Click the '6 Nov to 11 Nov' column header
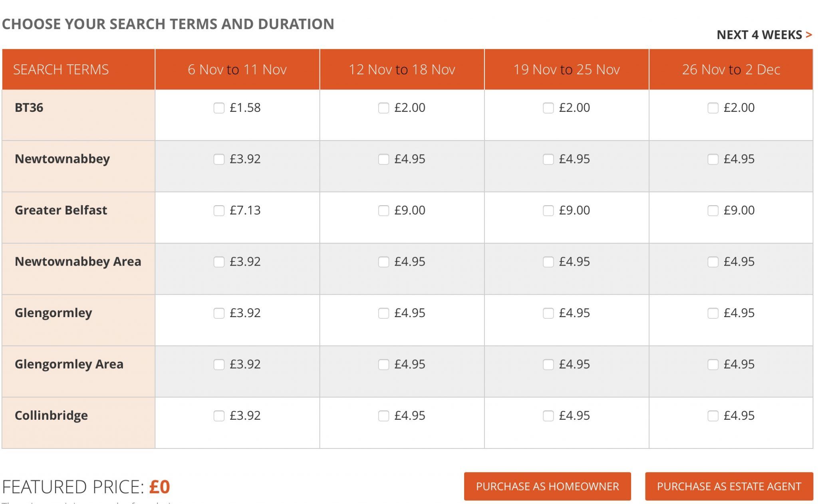818x504 pixels. pyautogui.click(x=237, y=69)
